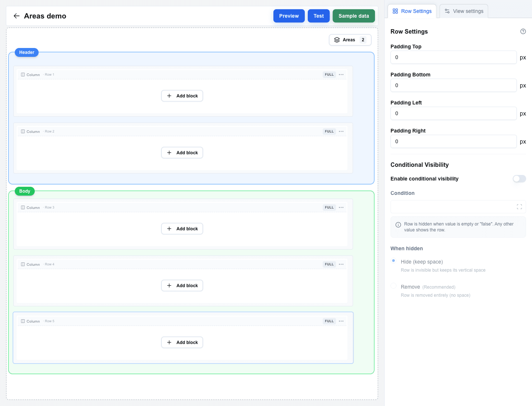The width and height of the screenshot is (532, 406).
Task: Open the three-dots menu for Row 3
Action: click(341, 207)
